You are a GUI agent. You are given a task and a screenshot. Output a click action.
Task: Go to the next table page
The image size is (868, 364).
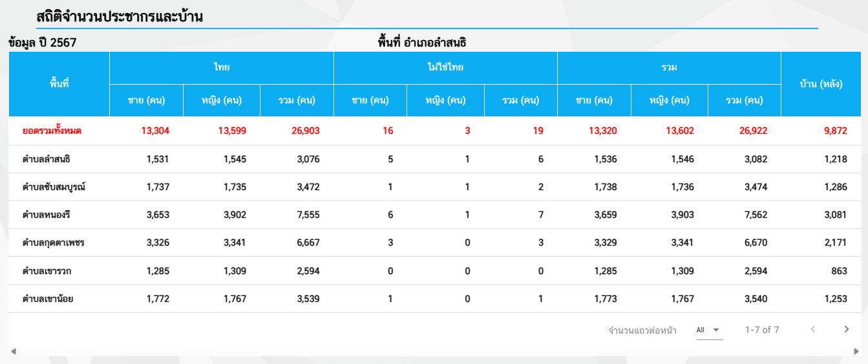(847, 330)
